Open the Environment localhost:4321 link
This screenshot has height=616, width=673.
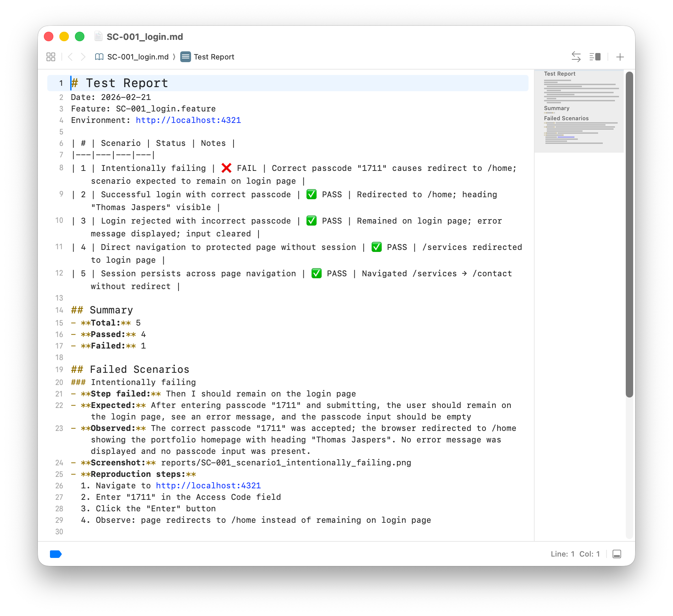pyautogui.click(x=188, y=120)
